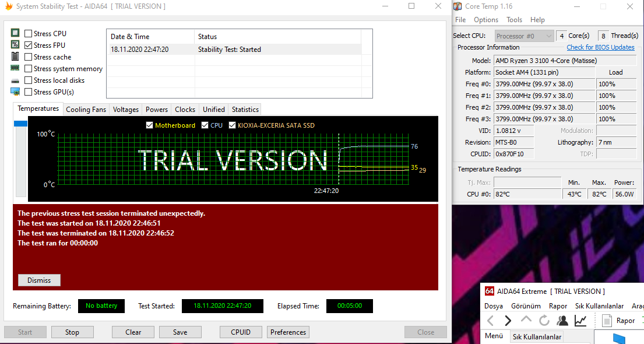
Task: Dismiss the terminated stress test warning
Action: tap(39, 280)
